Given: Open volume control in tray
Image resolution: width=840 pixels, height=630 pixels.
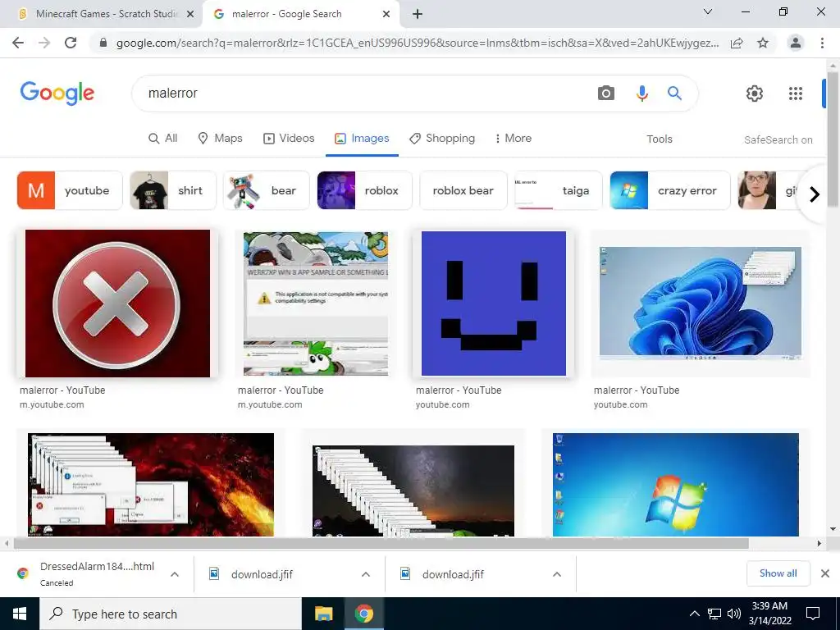Looking at the screenshot, I should (x=734, y=614).
